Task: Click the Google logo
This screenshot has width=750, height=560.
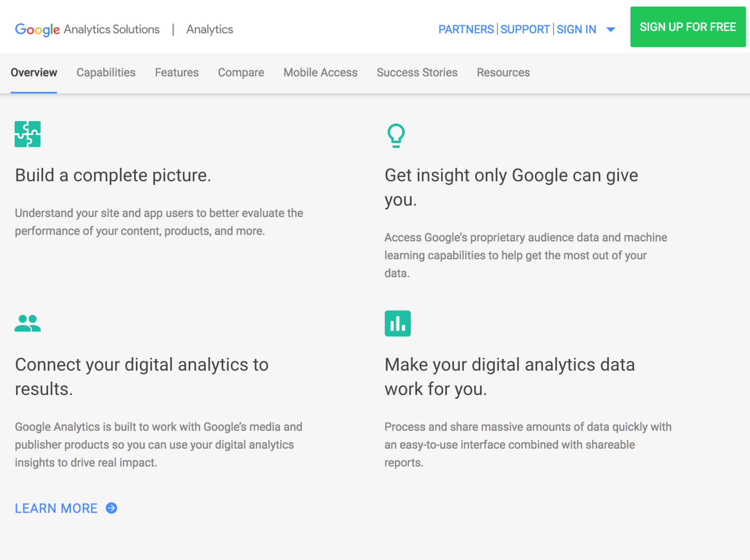Action: [37, 30]
